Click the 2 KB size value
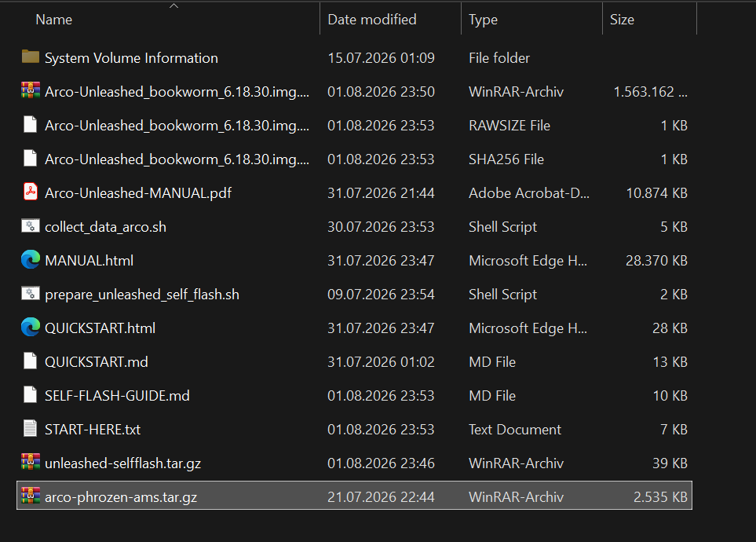Screen dimensions: 756x542 click(674, 295)
